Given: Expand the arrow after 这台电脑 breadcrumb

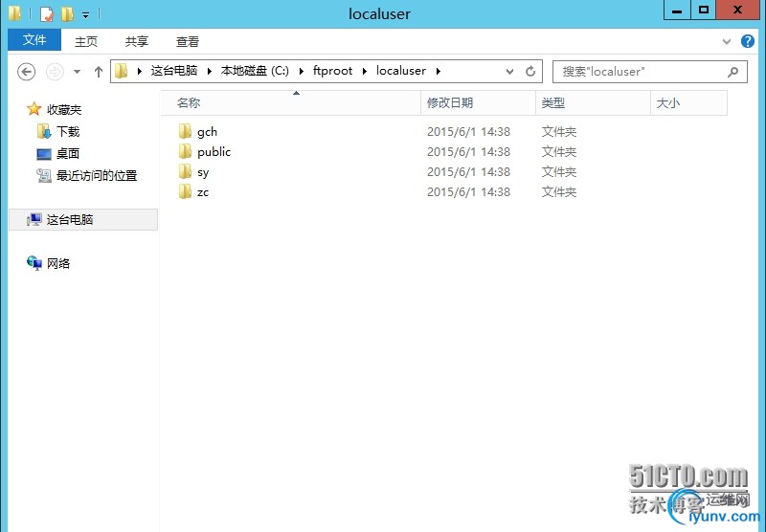Looking at the screenshot, I should (209, 71).
